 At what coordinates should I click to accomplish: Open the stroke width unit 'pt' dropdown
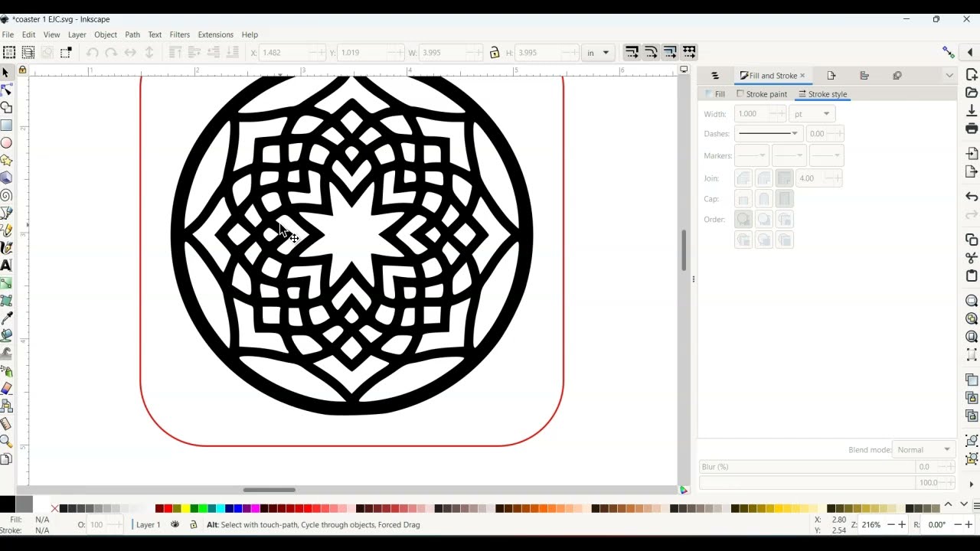pos(812,114)
